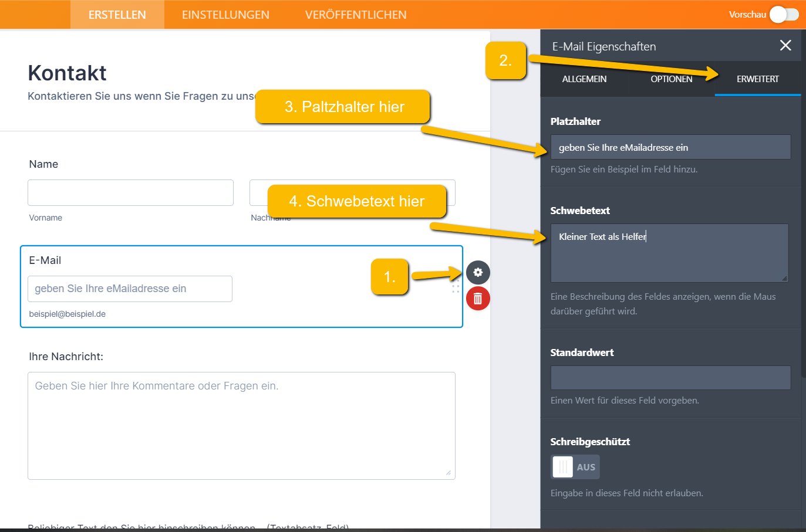Click the Kontakt form heading
The image size is (806, 532).
click(67, 73)
